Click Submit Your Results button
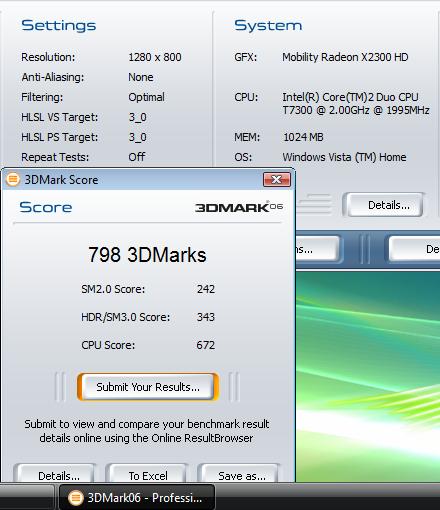Screen dimensions: 440x510 [148, 387]
